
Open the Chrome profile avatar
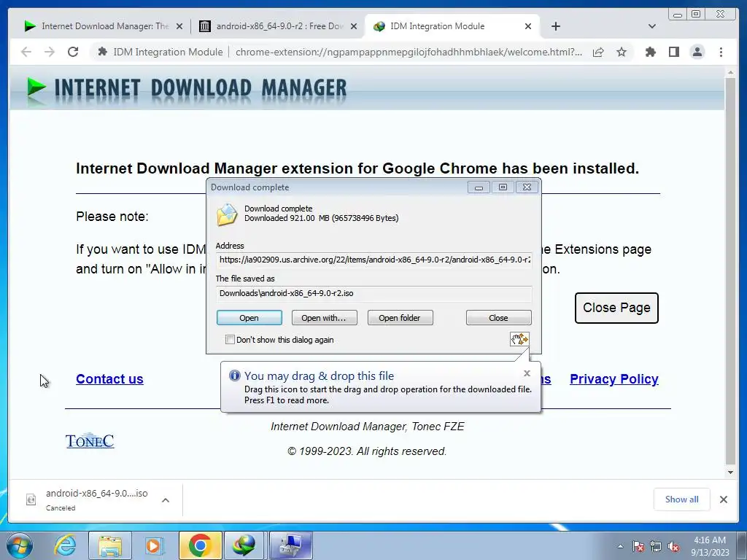pyautogui.click(x=697, y=52)
